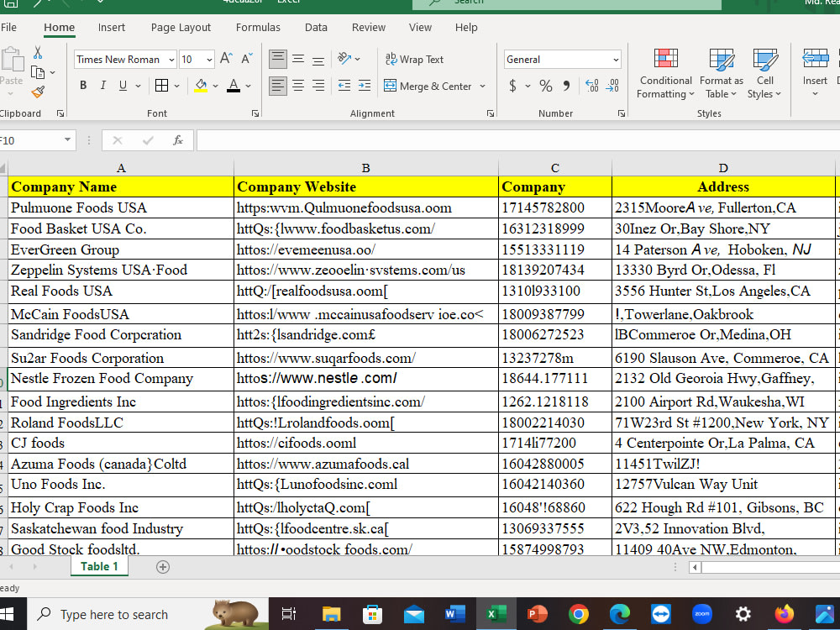
Task: Select Top Align icon
Action: 277,59
